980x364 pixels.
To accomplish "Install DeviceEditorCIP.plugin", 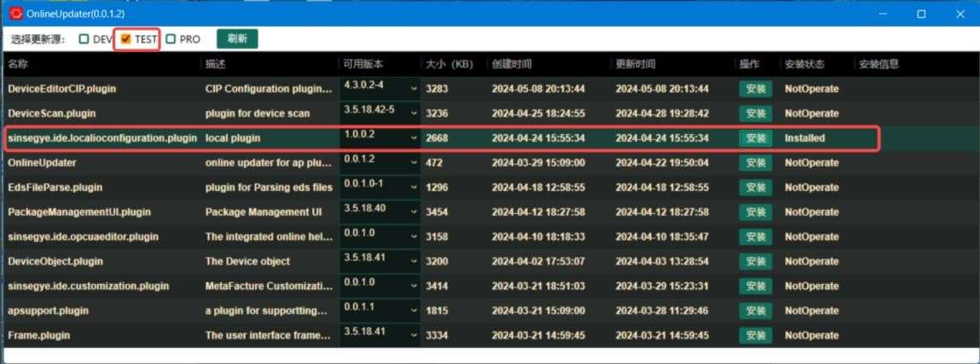I will (755, 90).
